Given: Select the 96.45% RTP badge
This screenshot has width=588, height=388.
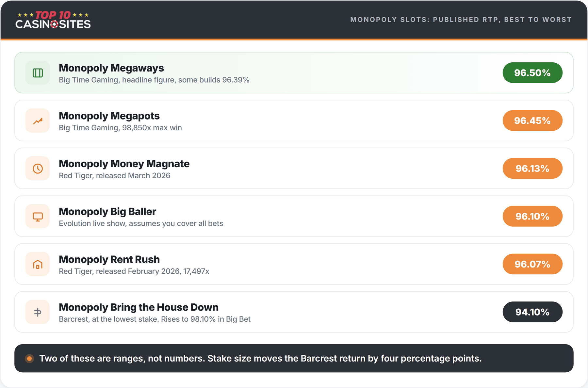Looking at the screenshot, I should tap(532, 121).
